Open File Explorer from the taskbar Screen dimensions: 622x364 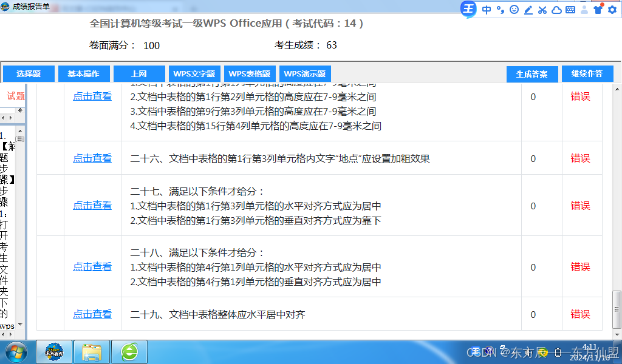[92, 352]
